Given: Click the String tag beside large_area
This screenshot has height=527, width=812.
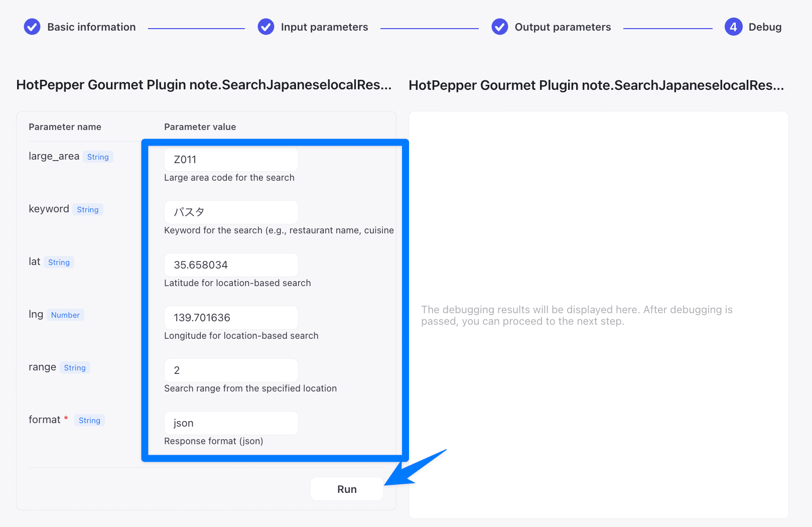Looking at the screenshot, I should pos(98,157).
